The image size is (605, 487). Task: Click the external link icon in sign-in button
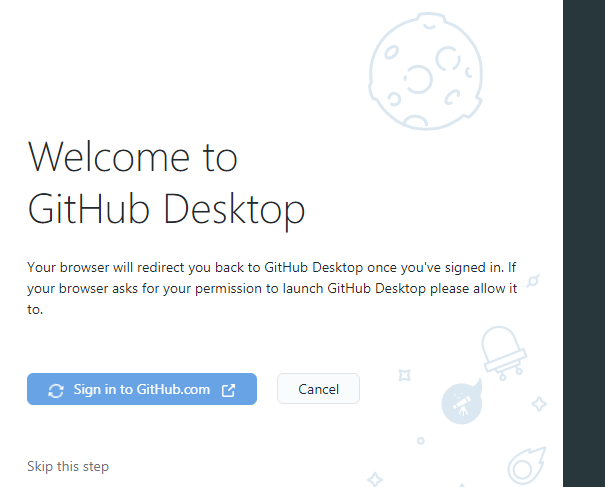(228, 390)
